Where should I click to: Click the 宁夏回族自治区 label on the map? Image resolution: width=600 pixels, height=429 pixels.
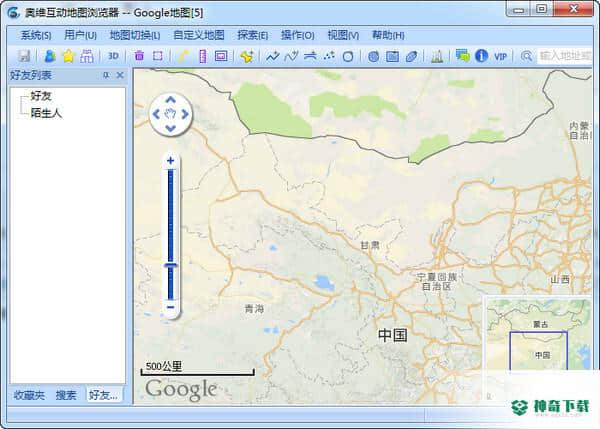[x=437, y=281]
